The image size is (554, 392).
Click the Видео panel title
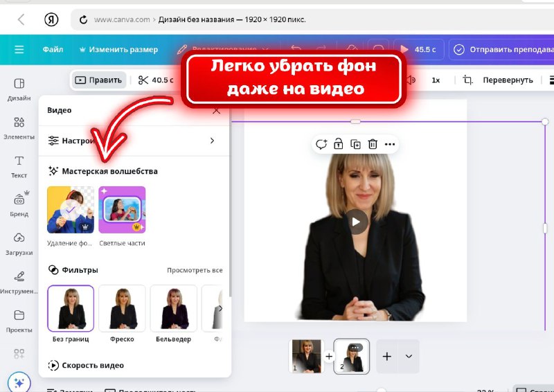(60, 110)
